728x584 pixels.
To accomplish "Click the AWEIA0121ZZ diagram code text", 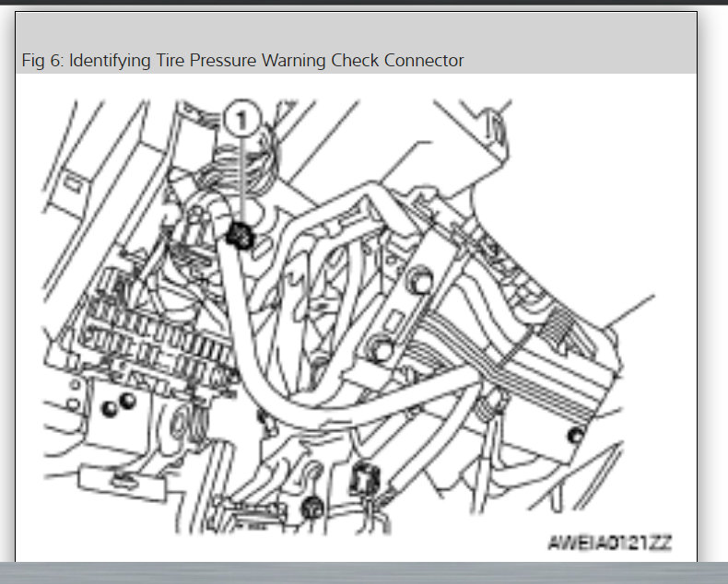I will coord(609,543).
